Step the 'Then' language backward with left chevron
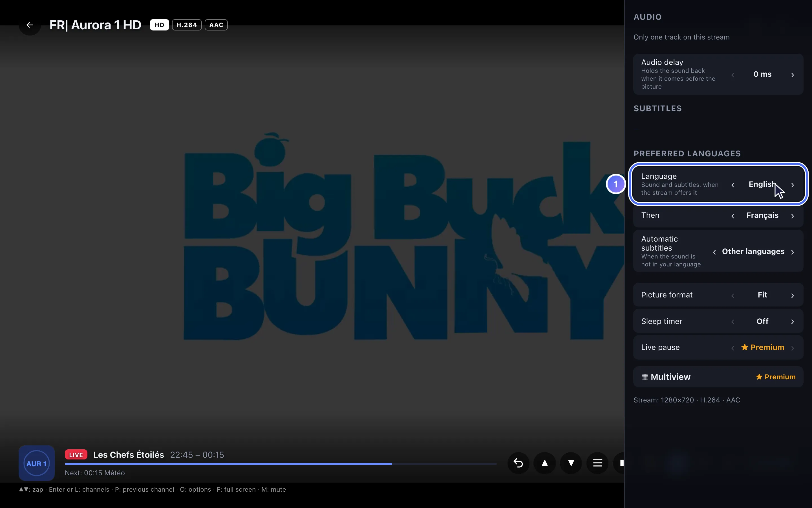Image resolution: width=812 pixels, height=508 pixels. tap(733, 216)
